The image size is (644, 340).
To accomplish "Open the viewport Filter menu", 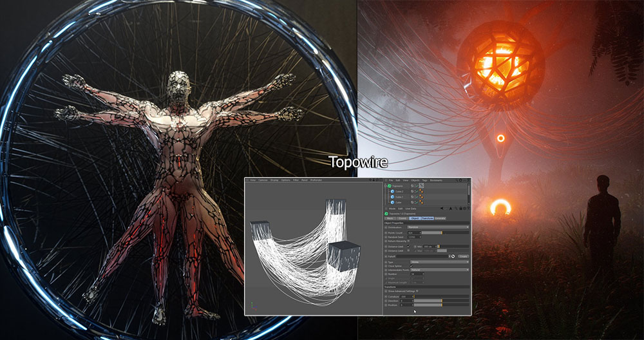I will tap(296, 180).
